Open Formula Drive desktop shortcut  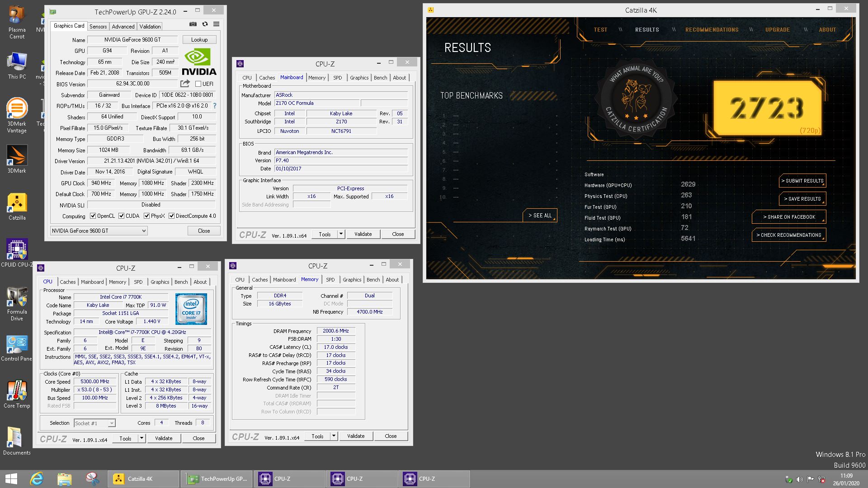pyautogui.click(x=17, y=304)
